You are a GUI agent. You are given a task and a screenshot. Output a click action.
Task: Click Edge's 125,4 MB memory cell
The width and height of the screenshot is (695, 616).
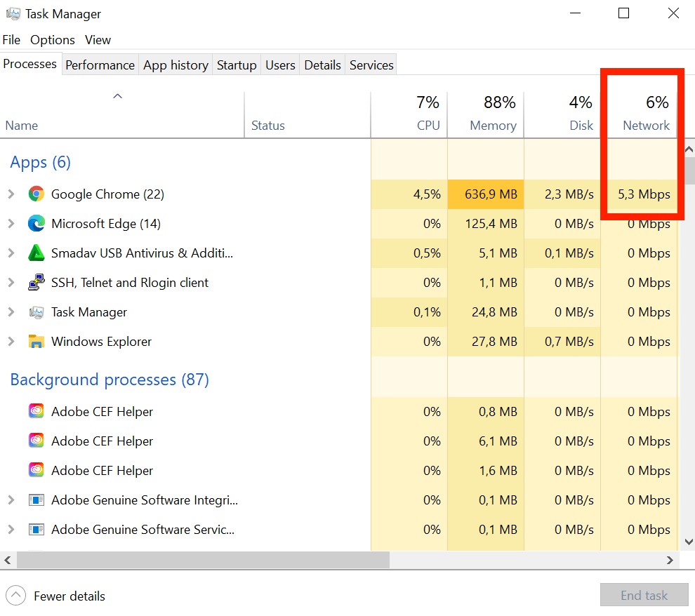[485, 224]
